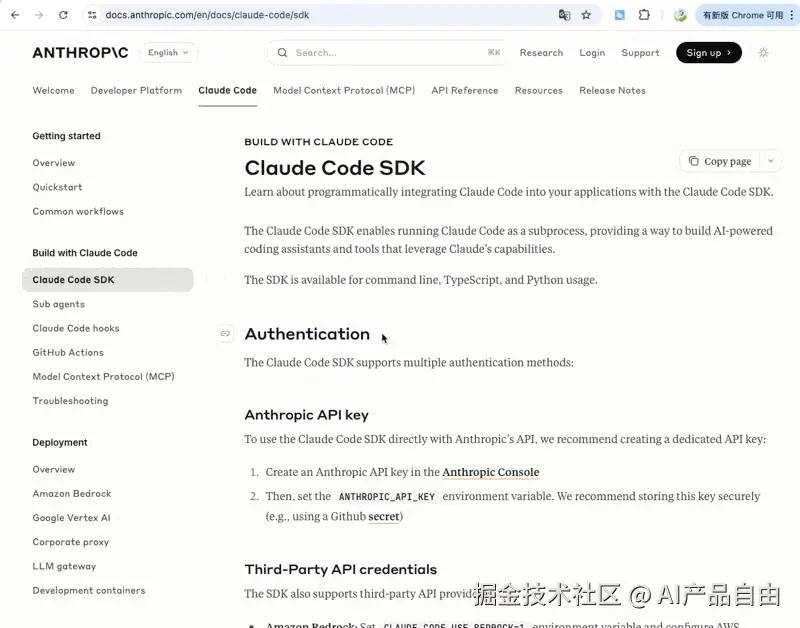The width and height of the screenshot is (800, 628).
Task: Toggle light/dark theme sun icon
Action: (x=763, y=53)
